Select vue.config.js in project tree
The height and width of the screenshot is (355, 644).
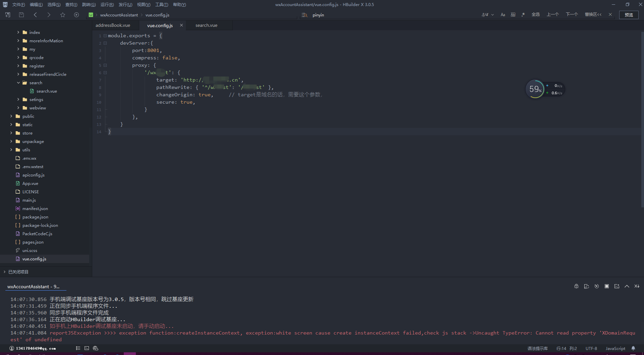point(34,259)
